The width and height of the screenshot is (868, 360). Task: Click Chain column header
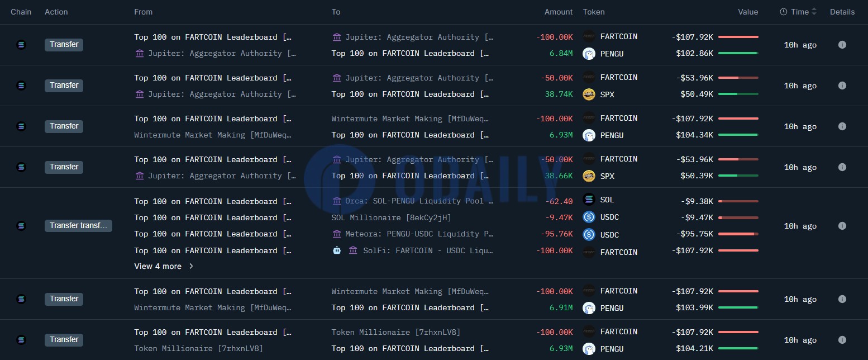pyautogui.click(x=21, y=12)
